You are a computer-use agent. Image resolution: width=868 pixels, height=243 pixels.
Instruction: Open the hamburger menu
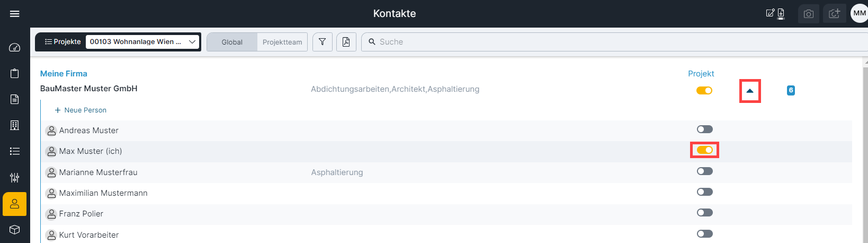click(x=15, y=14)
